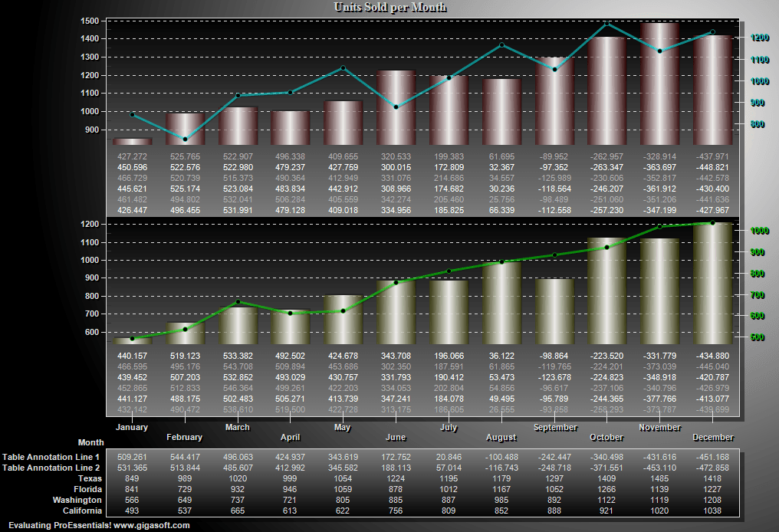This screenshot has height=532, width=779.
Task: Click lower left axis label 600
Action: (92, 333)
